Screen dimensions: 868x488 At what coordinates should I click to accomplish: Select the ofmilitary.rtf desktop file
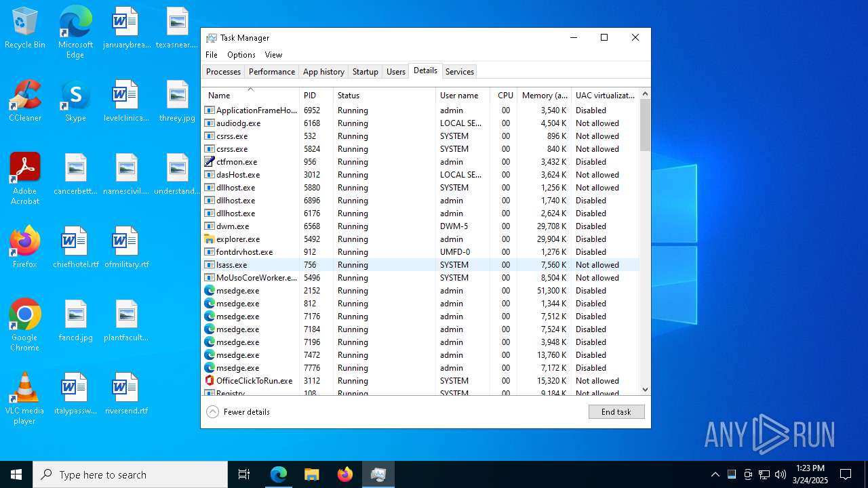[126, 247]
